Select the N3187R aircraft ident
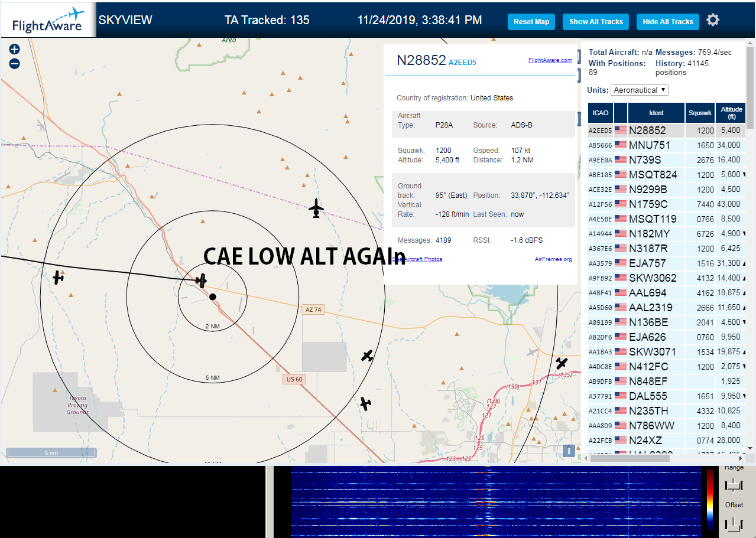The width and height of the screenshot is (756, 538). click(x=648, y=249)
